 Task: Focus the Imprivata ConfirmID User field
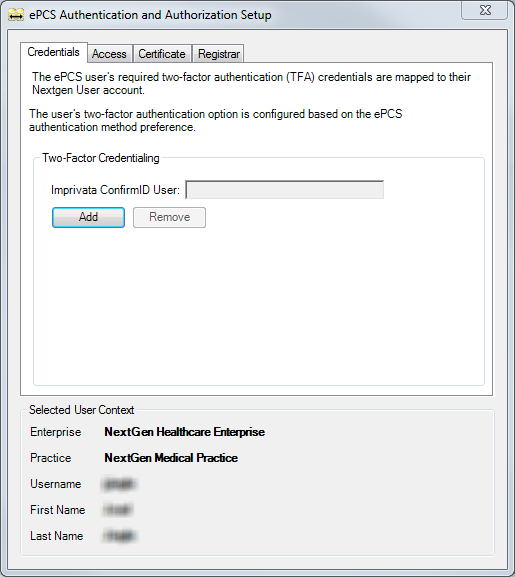[x=284, y=190]
